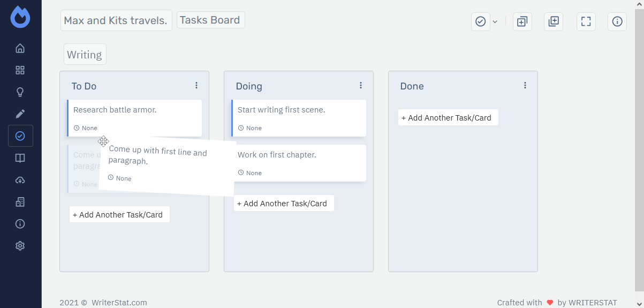
Task: Add another task card in Doing
Action: click(x=284, y=204)
